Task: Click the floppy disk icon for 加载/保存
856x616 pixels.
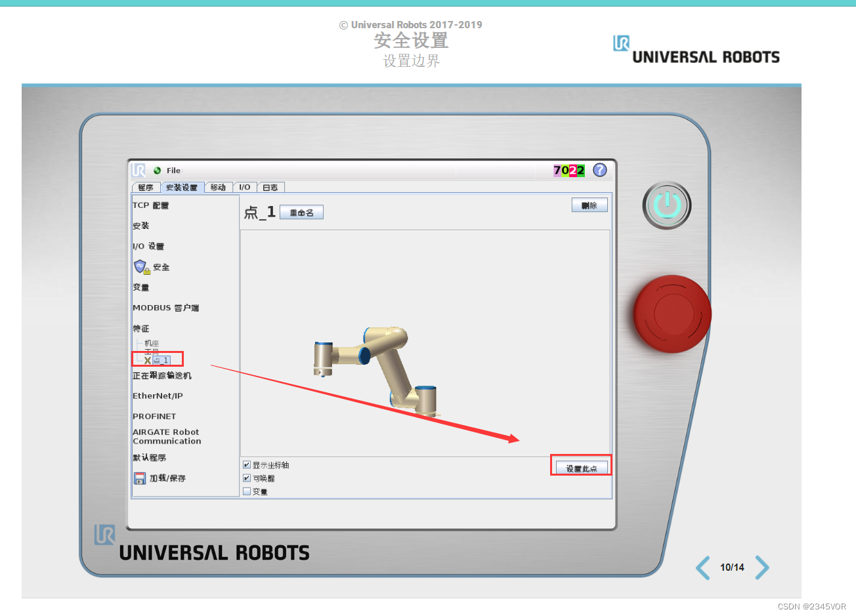Action: click(x=140, y=478)
